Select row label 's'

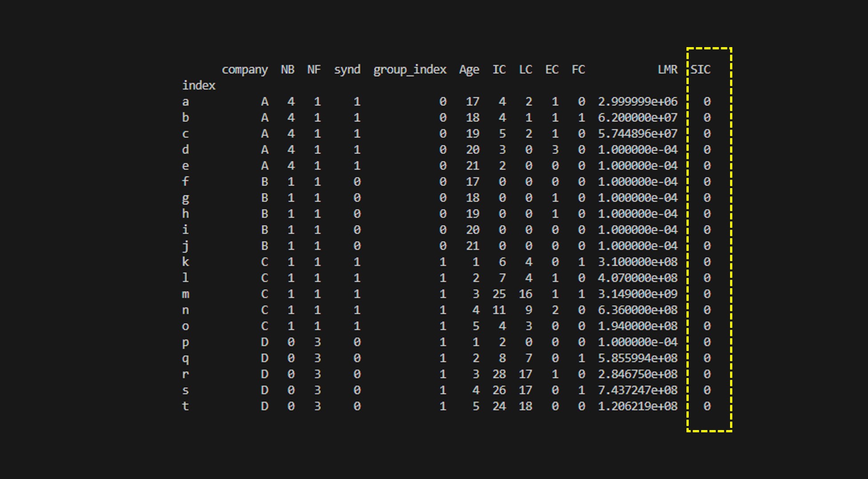186,390
